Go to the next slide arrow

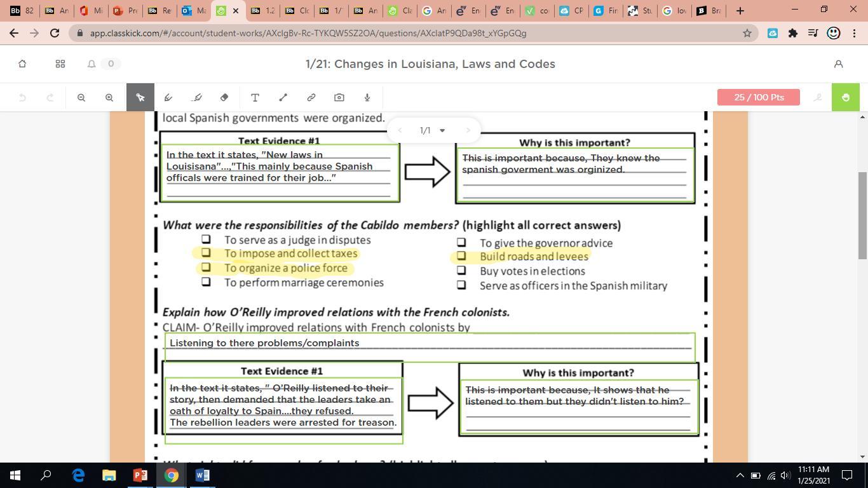[468, 130]
